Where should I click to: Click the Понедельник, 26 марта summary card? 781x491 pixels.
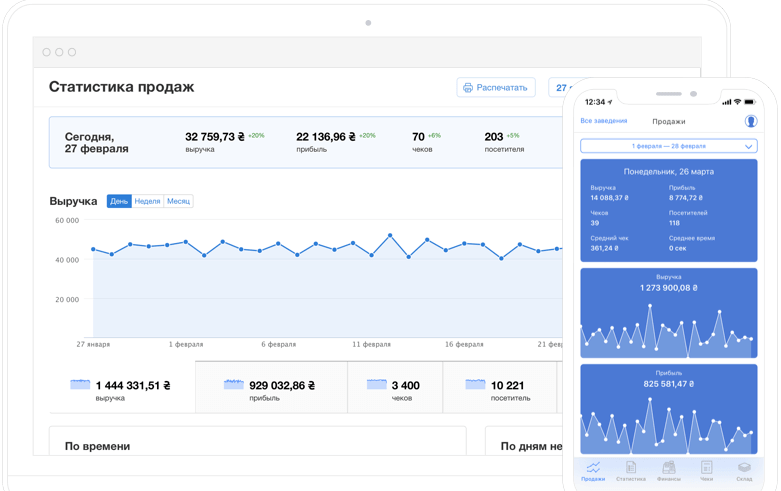668,210
